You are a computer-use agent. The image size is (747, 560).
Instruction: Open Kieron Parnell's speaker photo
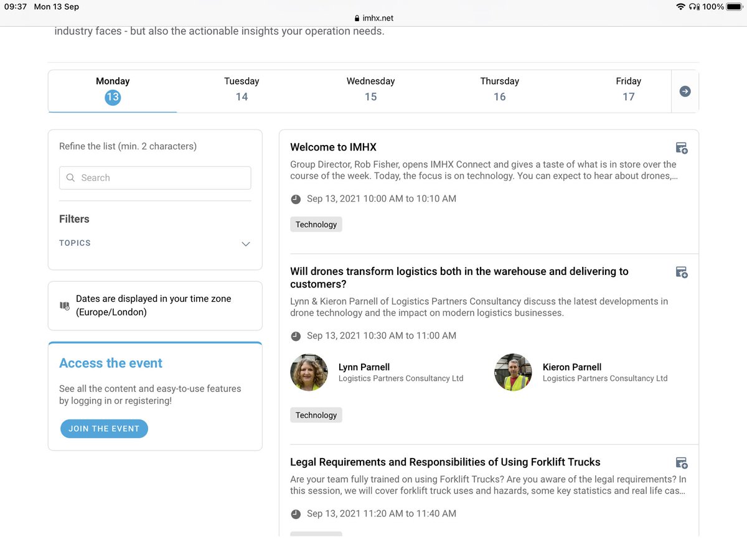coord(513,372)
